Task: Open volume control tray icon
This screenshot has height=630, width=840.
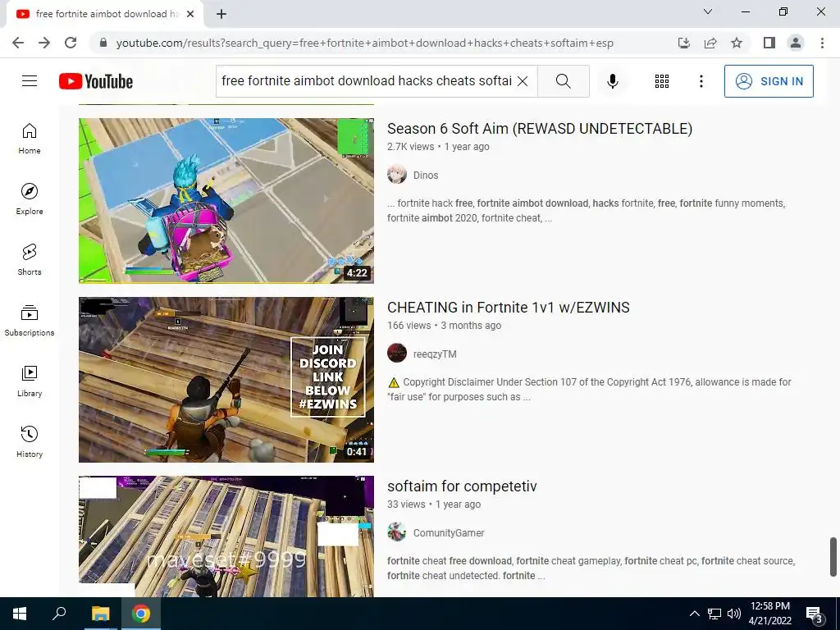Action: pos(733,614)
